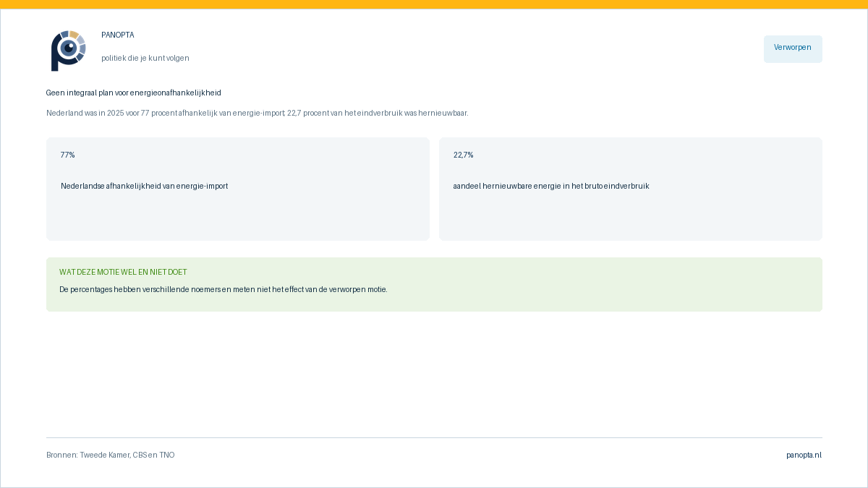Select the PANOPTA brand name text

(118, 35)
